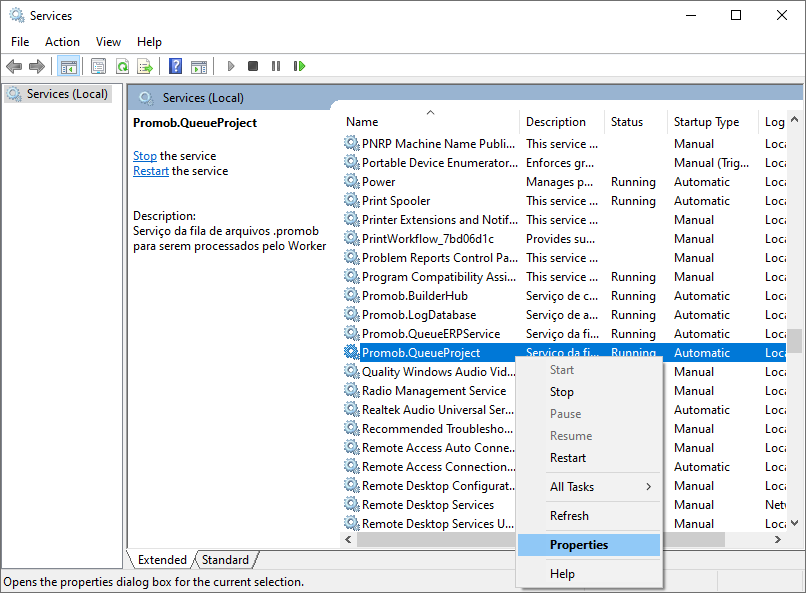806x593 pixels.
Task: Click the Log On As column header
Action: [x=773, y=122]
